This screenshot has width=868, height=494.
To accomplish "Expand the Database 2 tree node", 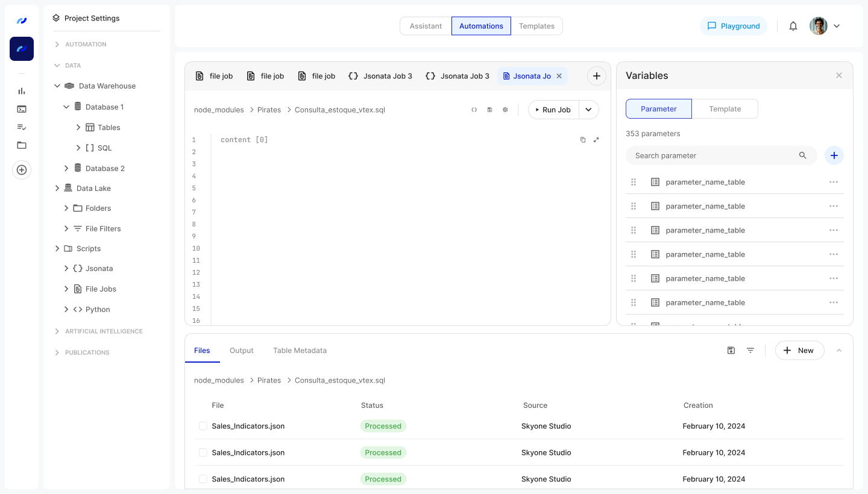I will pyautogui.click(x=67, y=168).
